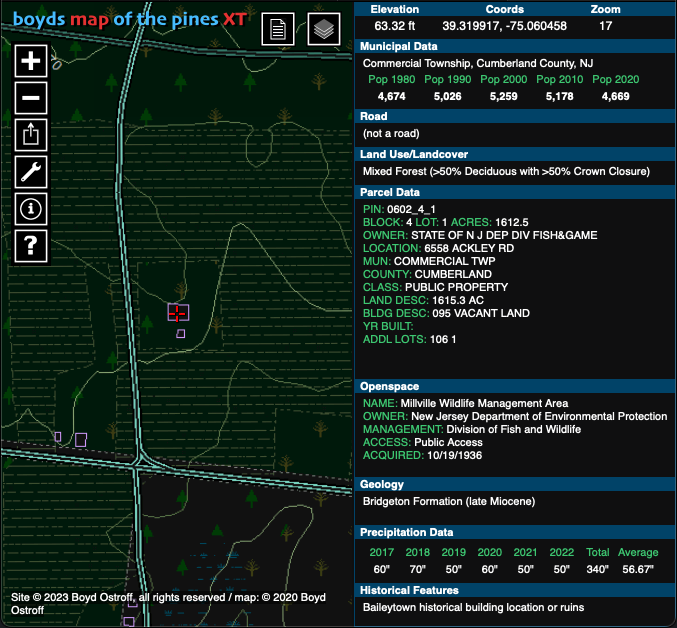Zoom out with the minus button

(31, 98)
